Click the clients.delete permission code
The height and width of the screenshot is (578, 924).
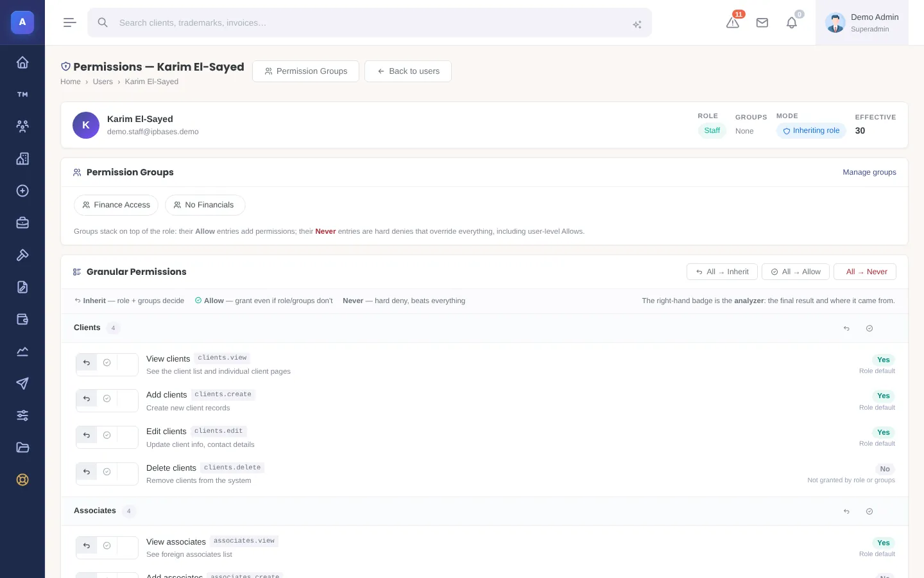click(x=232, y=468)
